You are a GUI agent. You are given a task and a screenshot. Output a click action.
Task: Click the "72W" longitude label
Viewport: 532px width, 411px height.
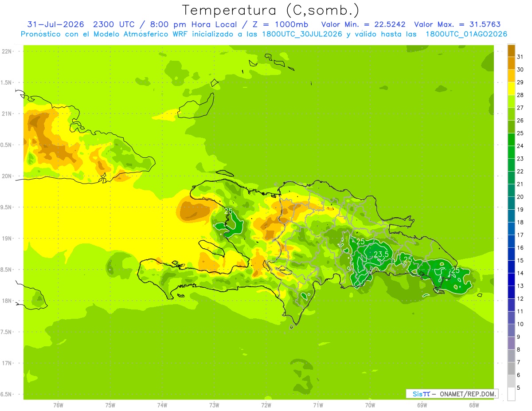266,405
